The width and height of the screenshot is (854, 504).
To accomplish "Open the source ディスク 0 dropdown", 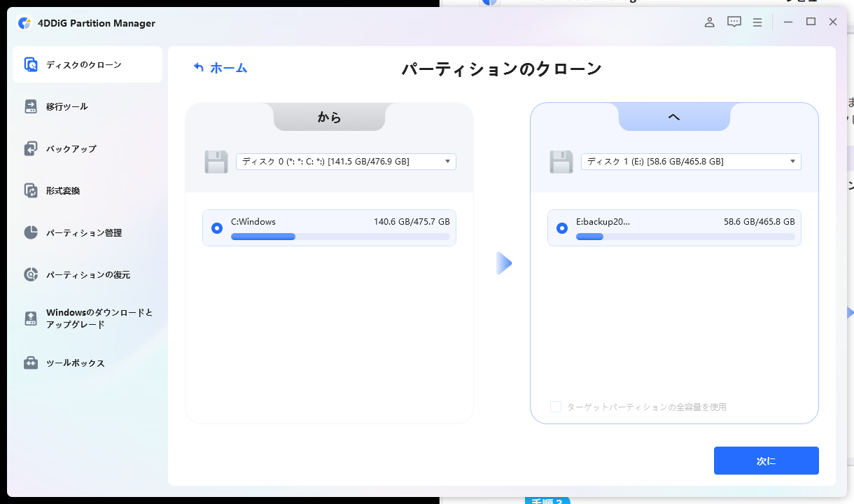I will (x=346, y=162).
